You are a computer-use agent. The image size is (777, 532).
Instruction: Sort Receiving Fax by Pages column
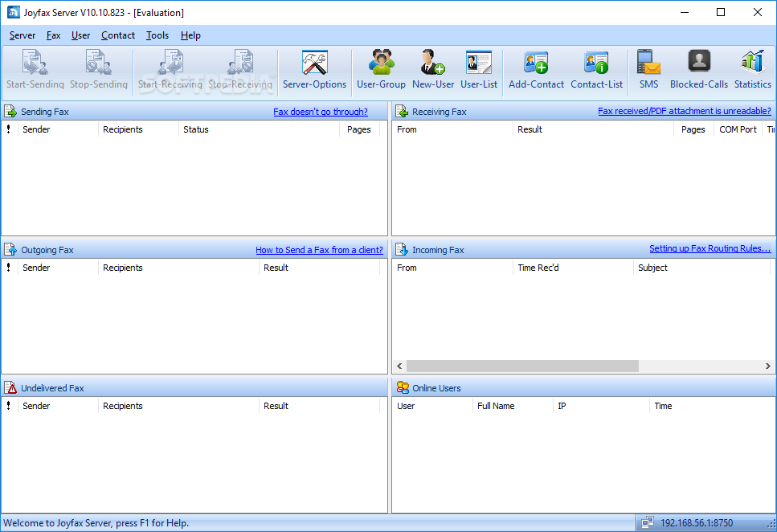click(693, 129)
